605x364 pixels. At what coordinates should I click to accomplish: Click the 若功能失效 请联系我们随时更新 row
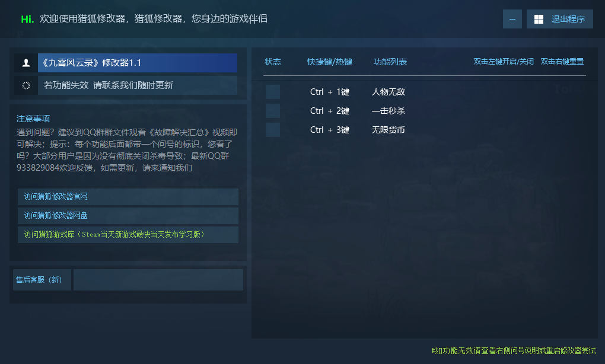(x=138, y=85)
